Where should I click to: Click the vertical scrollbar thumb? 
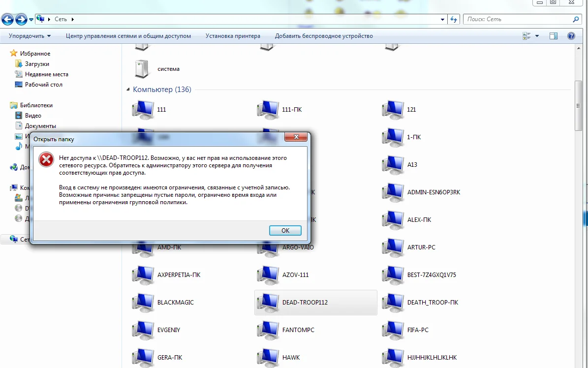pyautogui.click(x=578, y=106)
